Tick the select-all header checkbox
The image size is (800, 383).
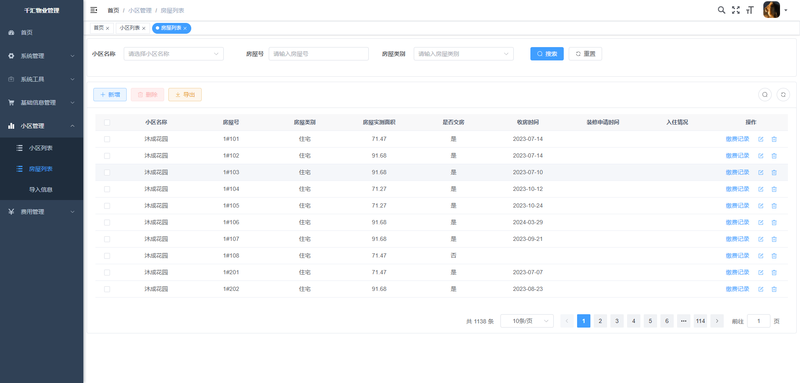[107, 122]
